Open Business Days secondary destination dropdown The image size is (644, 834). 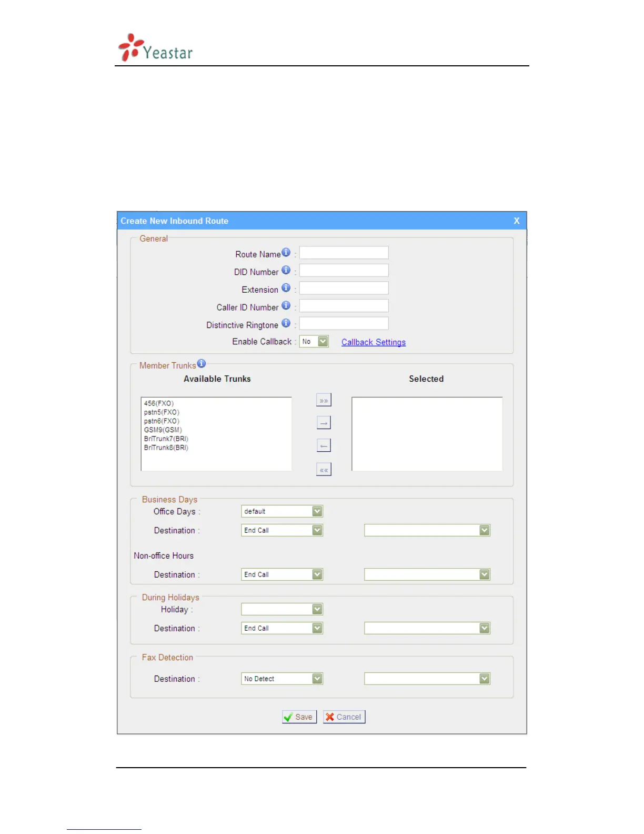[427, 530]
